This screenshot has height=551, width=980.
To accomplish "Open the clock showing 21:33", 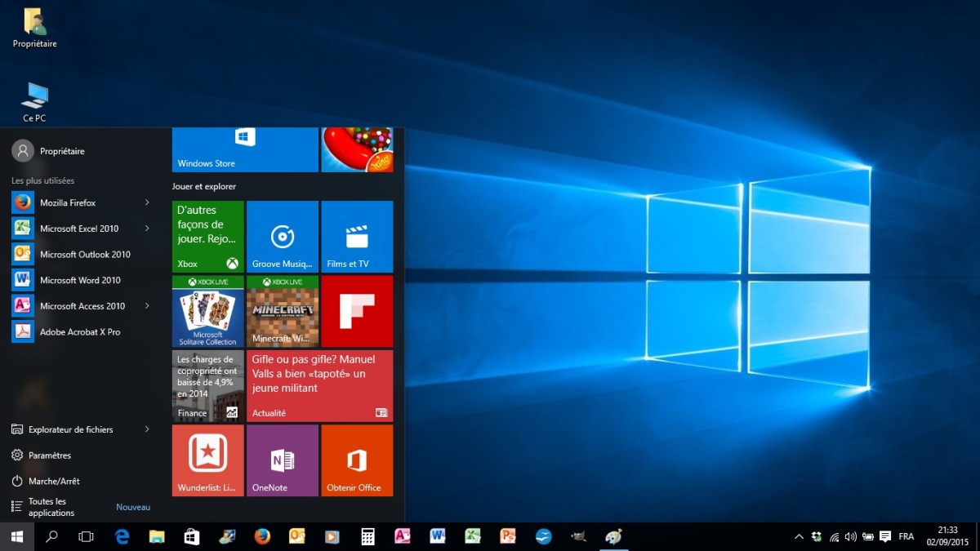I will click(x=947, y=536).
